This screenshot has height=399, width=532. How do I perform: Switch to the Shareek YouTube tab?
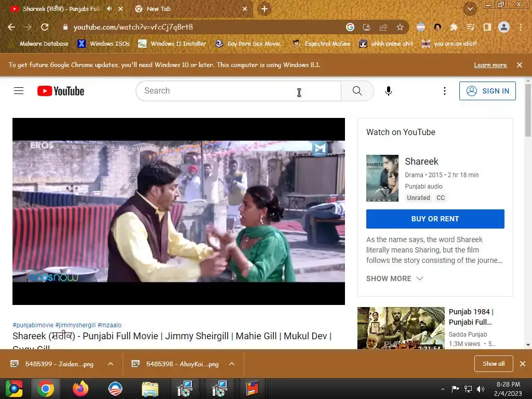pos(61,9)
